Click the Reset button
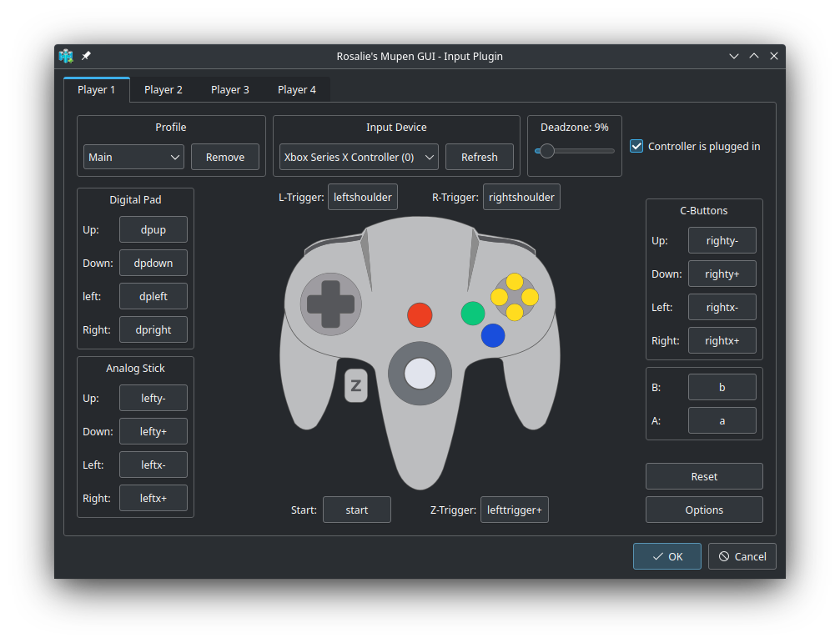This screenshot has width=840, height=643. [704, 476]
